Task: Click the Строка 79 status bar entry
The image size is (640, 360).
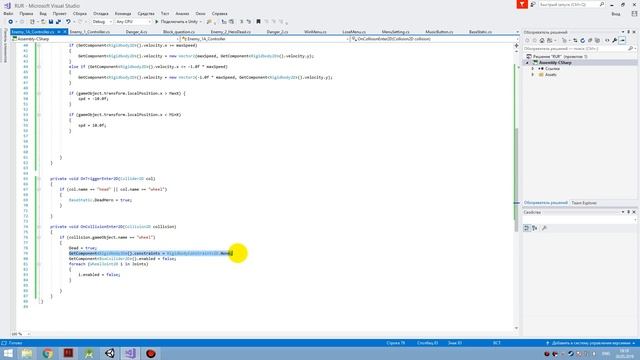Action: coord(396,343)
